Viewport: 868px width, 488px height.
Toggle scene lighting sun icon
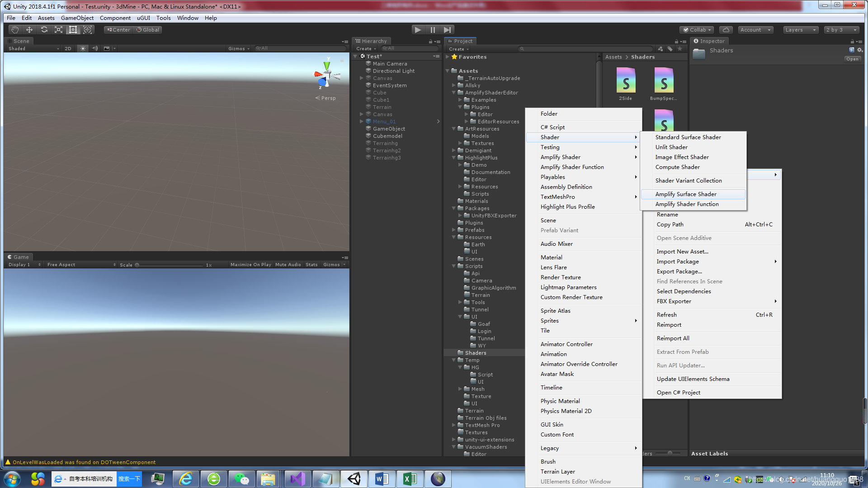point(83,48)
